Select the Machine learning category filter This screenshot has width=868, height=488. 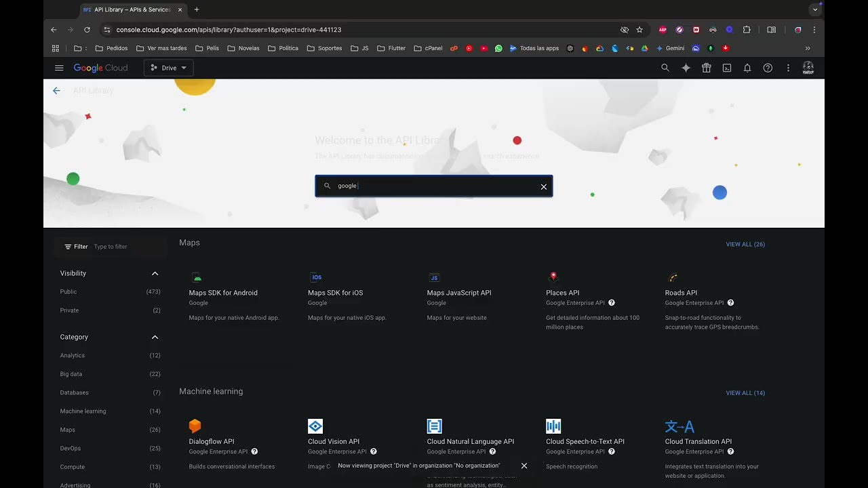(x=83, y=411)
